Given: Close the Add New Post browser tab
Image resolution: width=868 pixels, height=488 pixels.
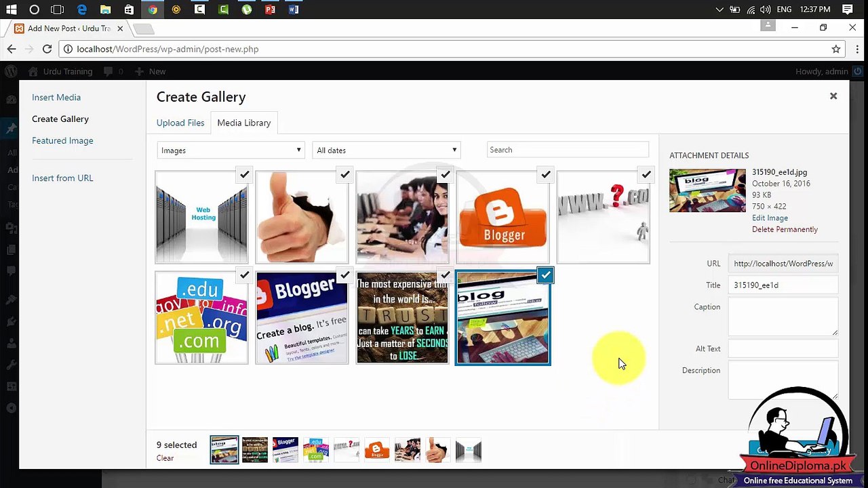Looking at the screenshot, I should click(x=120, y=28).
